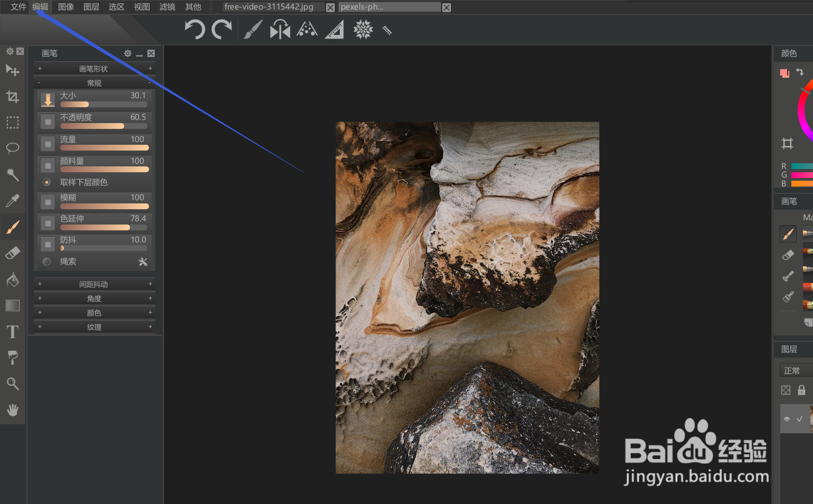Screen dimensions: 813x504
Task: Open the 正常 blend mode dropdown
Action: [x=796, y=370]
